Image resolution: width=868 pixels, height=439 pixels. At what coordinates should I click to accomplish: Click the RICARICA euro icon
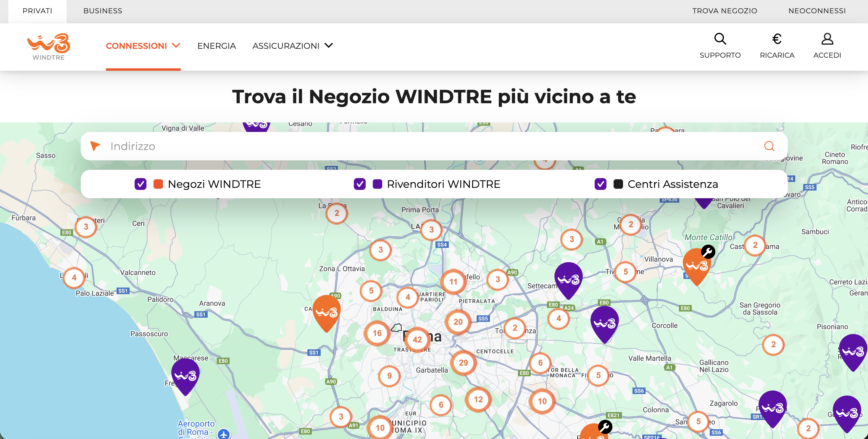click(777, 39)
